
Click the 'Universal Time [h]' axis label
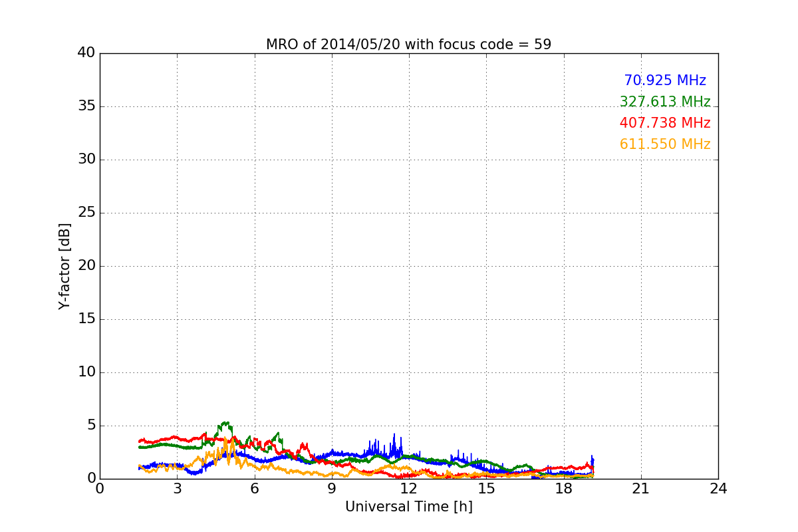408,507
